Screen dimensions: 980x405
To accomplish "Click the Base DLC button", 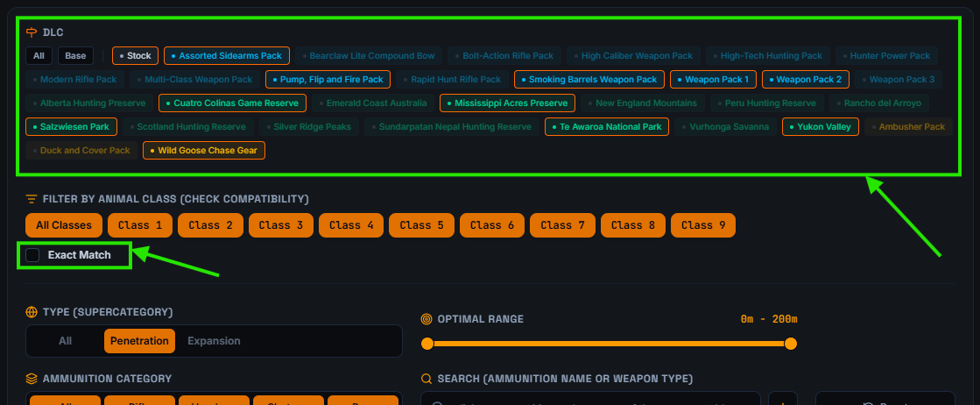I will point(75,56).
